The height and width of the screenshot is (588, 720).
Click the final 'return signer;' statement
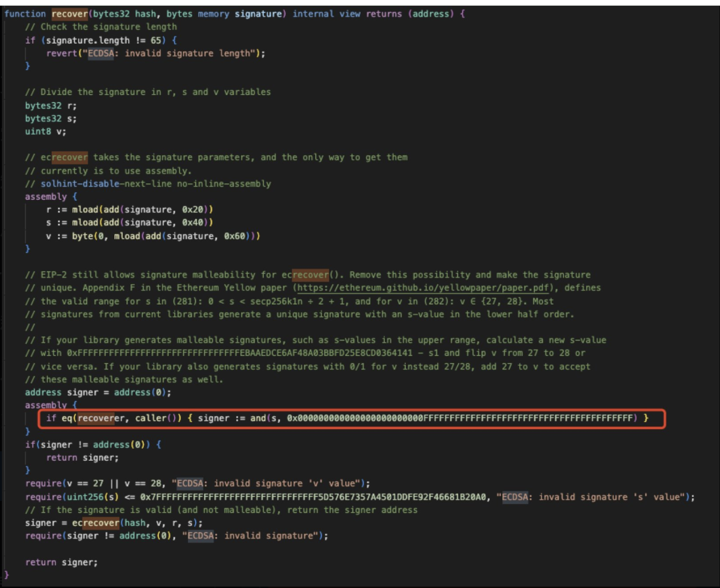click(61, 562)
